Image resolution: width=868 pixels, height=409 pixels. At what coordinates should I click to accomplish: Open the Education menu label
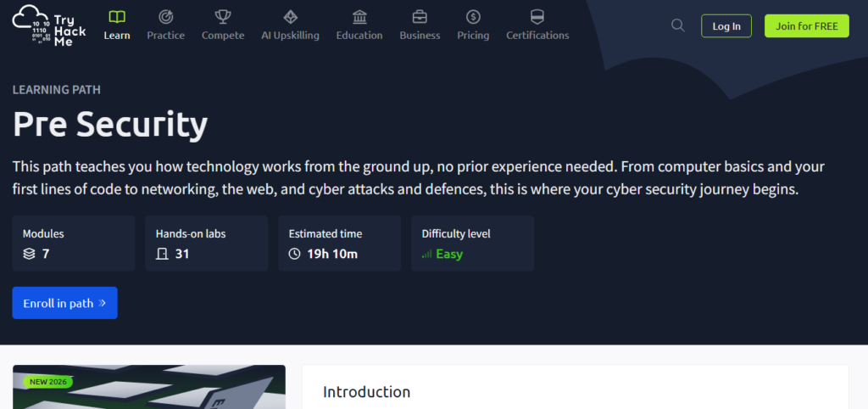tap(359, 36)
